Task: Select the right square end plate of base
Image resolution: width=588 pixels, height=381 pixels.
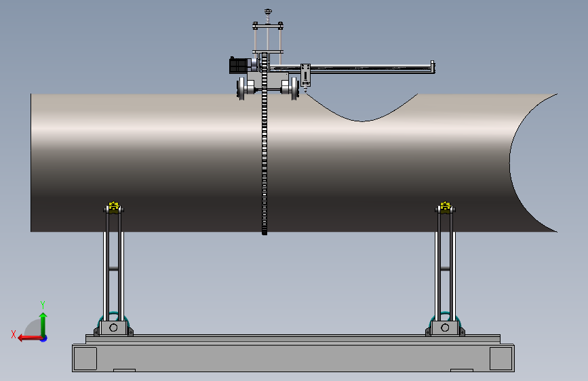Action: (x=501, y=359)
